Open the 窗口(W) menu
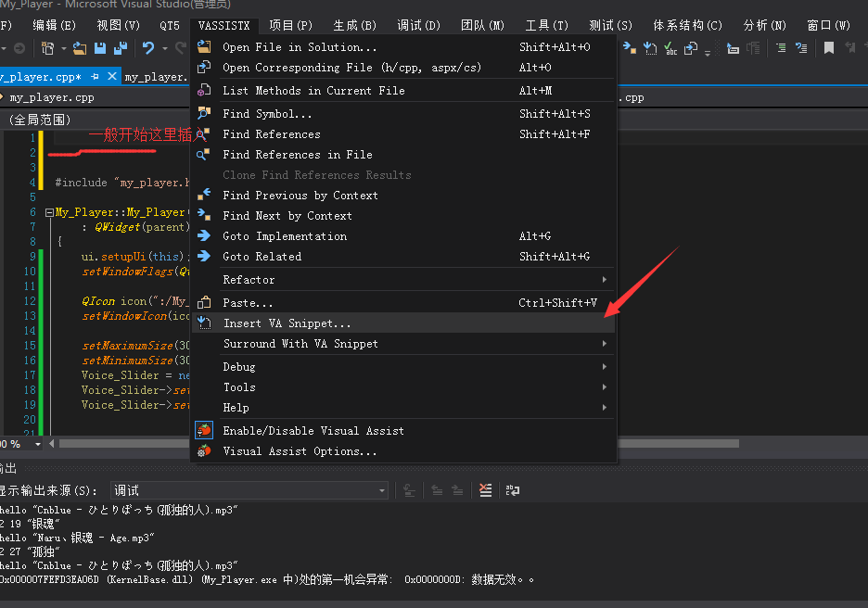Screen dimensions: 868x608 coord(829,25)
